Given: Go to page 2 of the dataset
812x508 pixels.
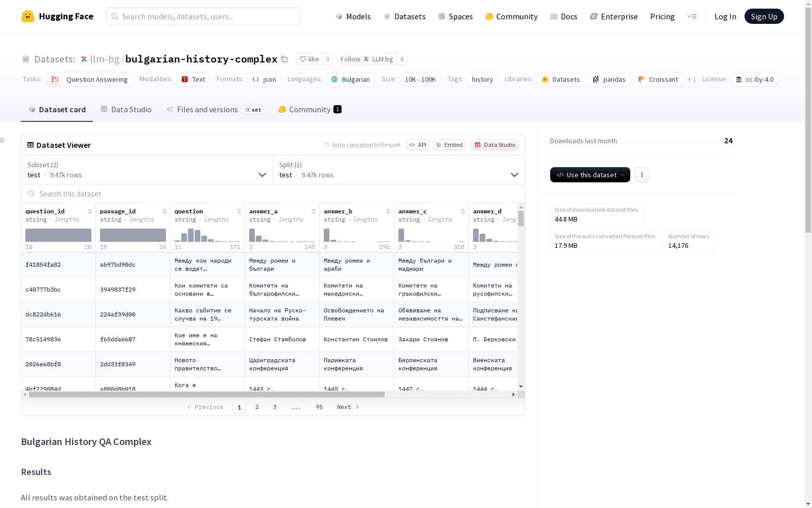Looking at the screenshot, I should 257,407.
